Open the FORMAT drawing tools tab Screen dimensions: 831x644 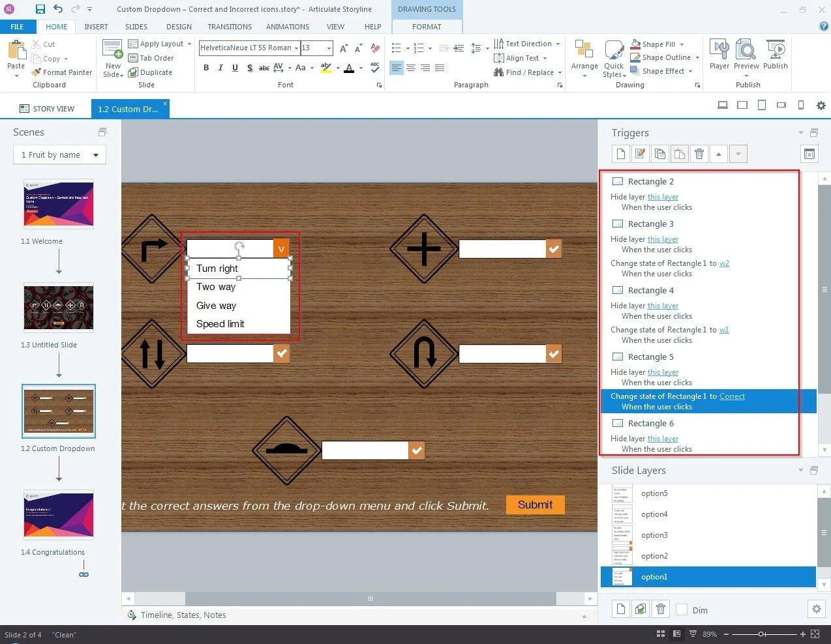427,27
